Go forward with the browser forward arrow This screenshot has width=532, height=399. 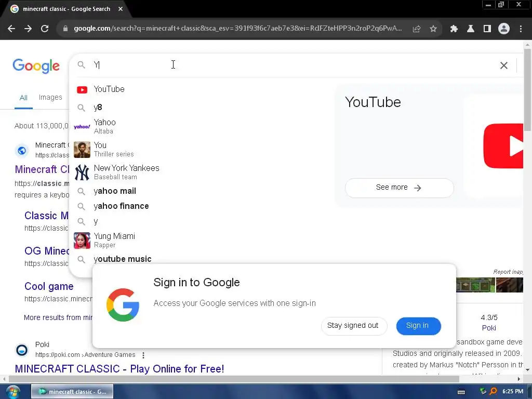click(28, 29)
